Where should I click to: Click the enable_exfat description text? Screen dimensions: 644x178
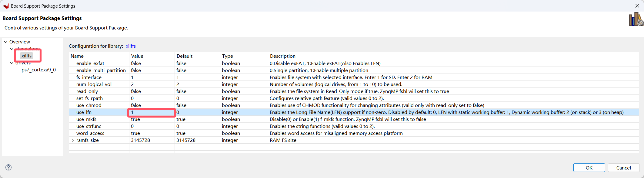[325, 63]
